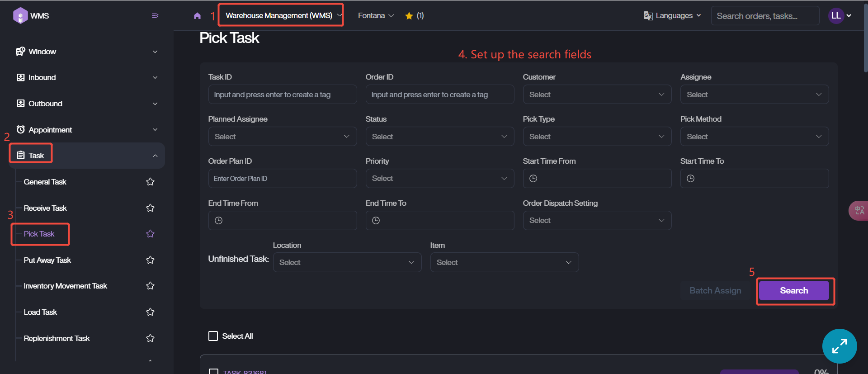Click the pink translate floating icon
This screenshot has width=868, height=374.
pos(859,211)
